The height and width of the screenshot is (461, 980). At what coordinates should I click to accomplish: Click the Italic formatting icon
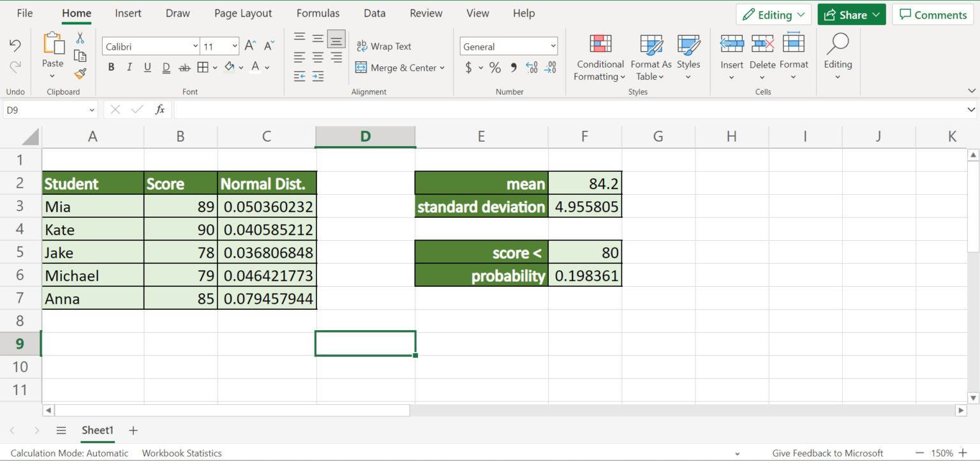129,67
